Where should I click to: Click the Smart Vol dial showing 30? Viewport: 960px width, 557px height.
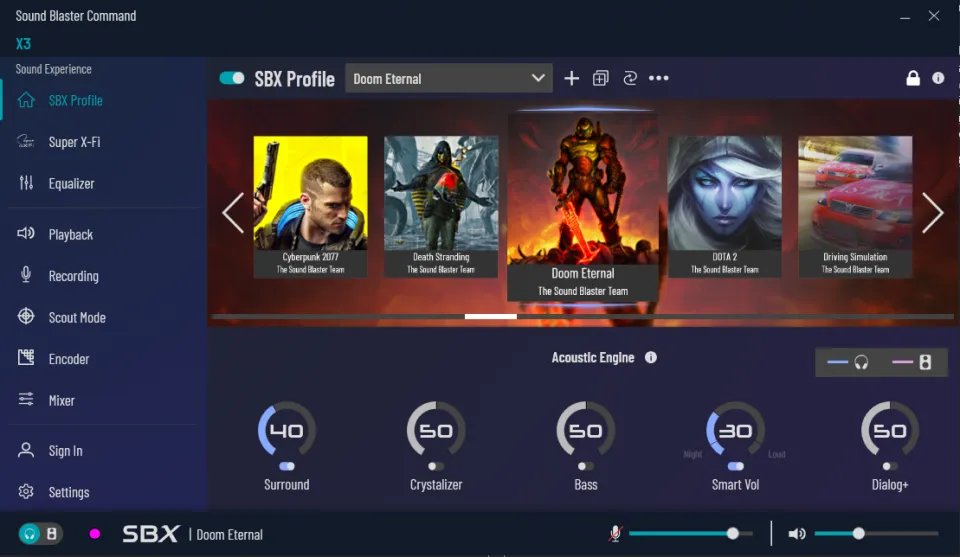(735, 430)
